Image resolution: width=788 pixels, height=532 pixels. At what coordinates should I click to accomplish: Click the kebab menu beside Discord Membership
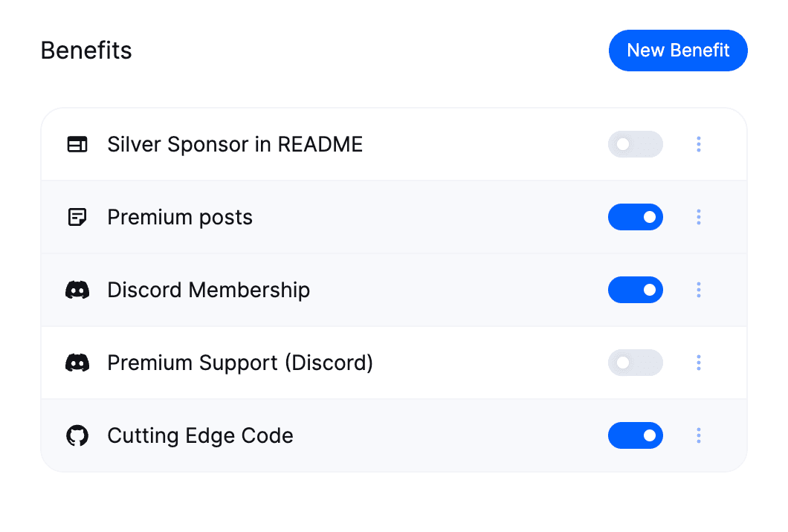coord(699,290)
